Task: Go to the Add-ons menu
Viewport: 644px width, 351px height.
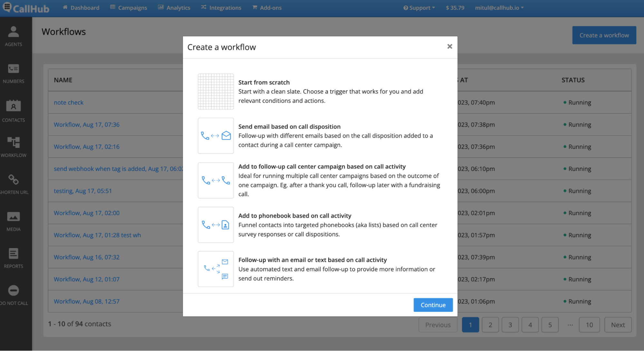Action: [267, 8]
